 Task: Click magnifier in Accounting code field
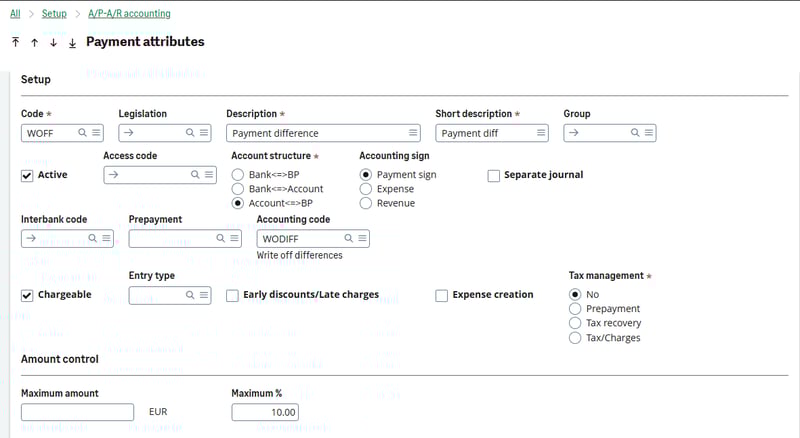[349, 239]
